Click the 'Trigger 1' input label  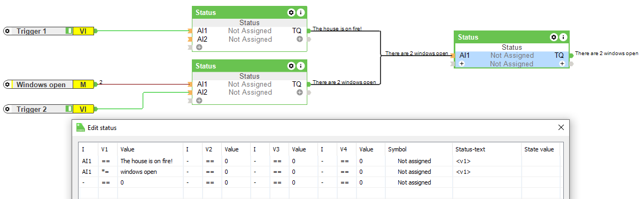pyautogui.click(x=31, y=31)
